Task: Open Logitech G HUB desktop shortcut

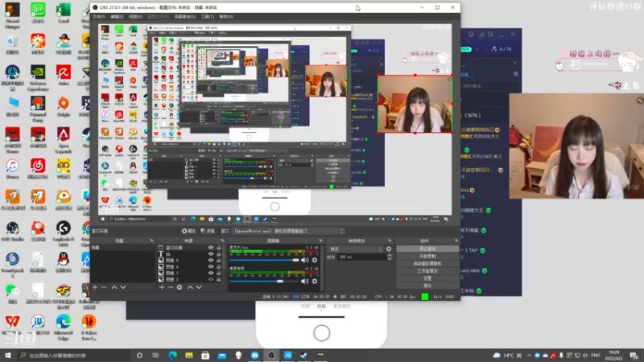Action: pos(64,233)
